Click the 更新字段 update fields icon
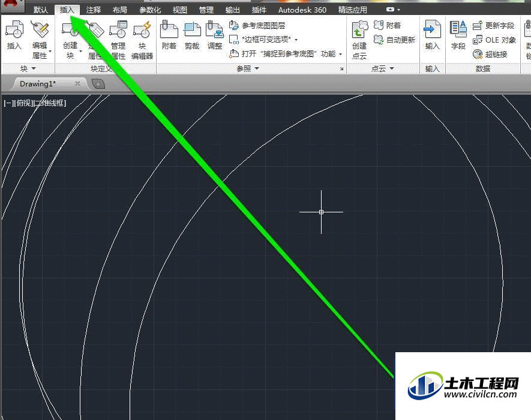 [x=493, y=25]
